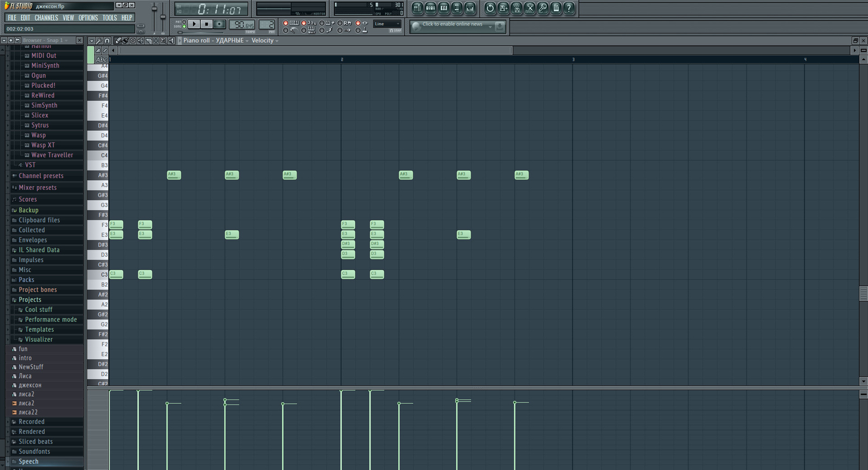Expand the Channel presets folder
This screenshot has height=470, width=868.
[41, 176]
